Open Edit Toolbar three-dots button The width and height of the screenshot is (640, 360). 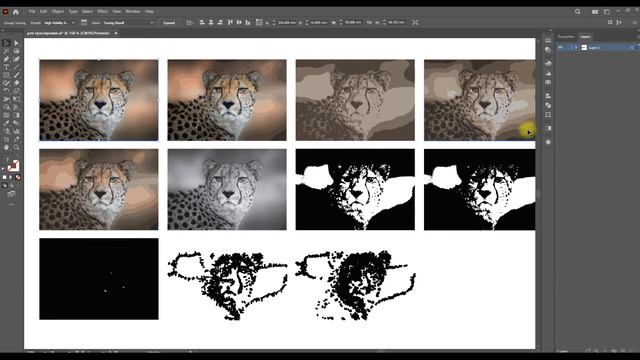(x=11, y=204)
